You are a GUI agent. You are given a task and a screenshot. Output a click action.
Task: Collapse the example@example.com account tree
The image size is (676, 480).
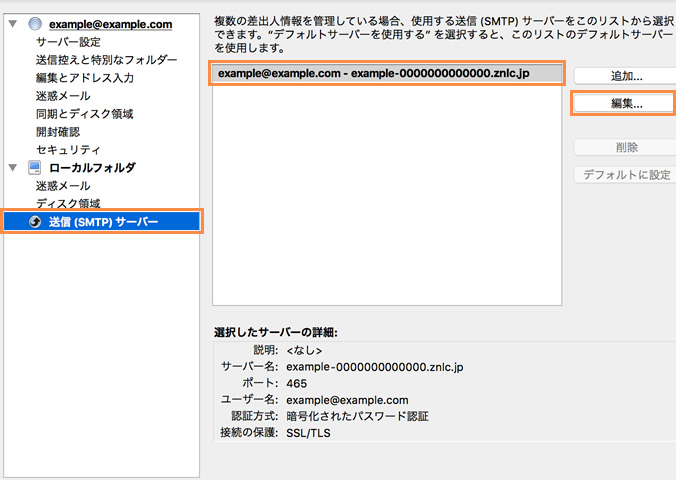[13, 24]
